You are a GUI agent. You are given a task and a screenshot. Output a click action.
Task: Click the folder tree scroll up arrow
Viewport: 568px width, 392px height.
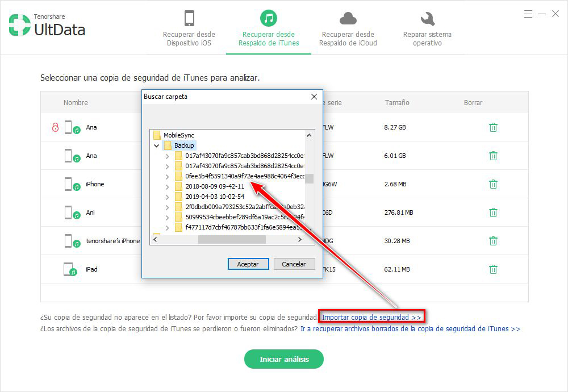pos(309,135)
